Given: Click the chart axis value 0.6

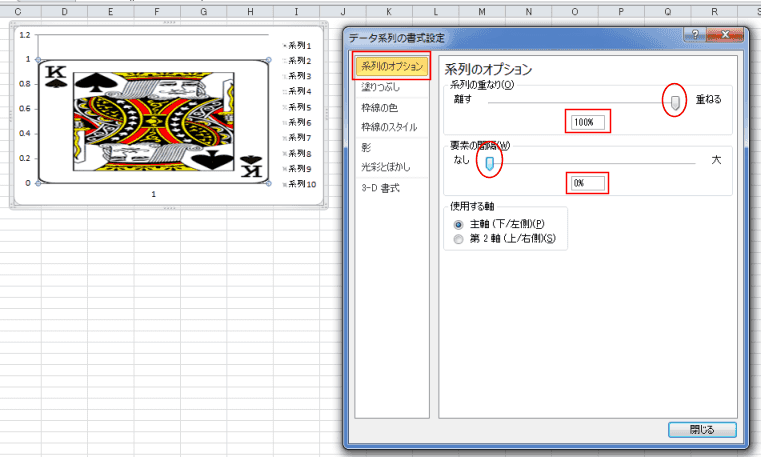Looking at the screenshot, I should pyautogui.click(x=25, y=109).
